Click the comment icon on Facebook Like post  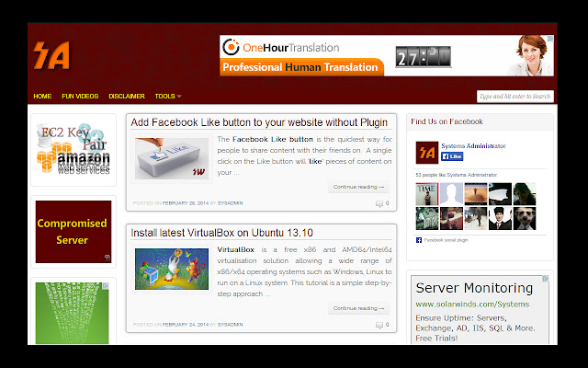coord(379,203)
